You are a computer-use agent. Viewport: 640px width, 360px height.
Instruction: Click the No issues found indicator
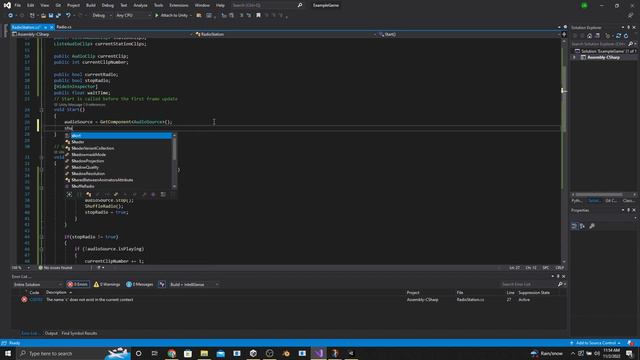(x=56, y=268)
